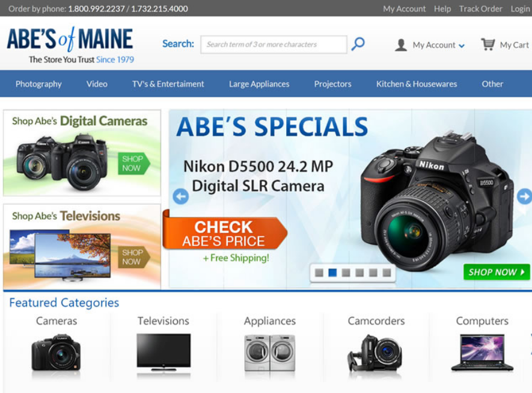The width and height of the screenshot is (532, 393).
Task: Click the Shop Abe's Televisions heading
Action: (x=66, y=216)
